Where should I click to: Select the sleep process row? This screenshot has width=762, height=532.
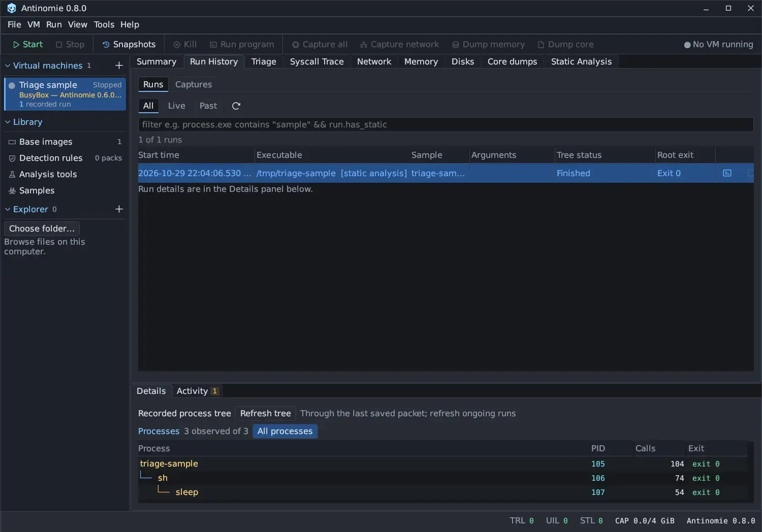(442, 492)
